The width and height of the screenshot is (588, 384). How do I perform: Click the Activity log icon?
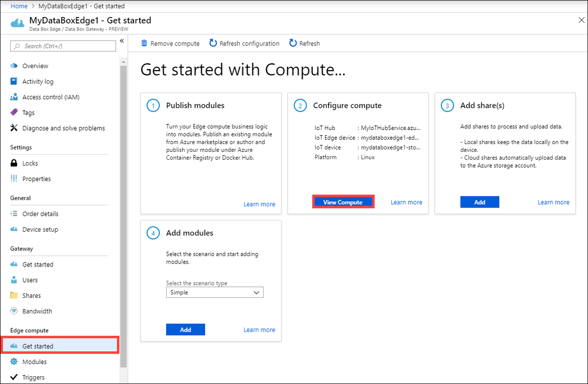pyautogui.click(x=14, y=82)
